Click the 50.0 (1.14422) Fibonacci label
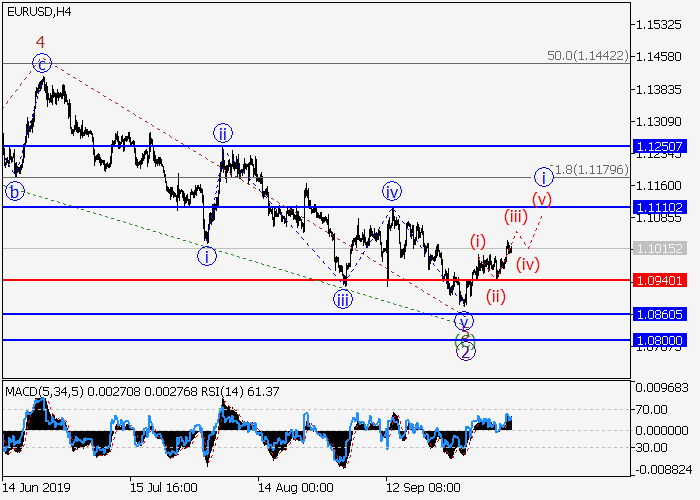Viewport: 700px width, 500px height. point(587,57)
